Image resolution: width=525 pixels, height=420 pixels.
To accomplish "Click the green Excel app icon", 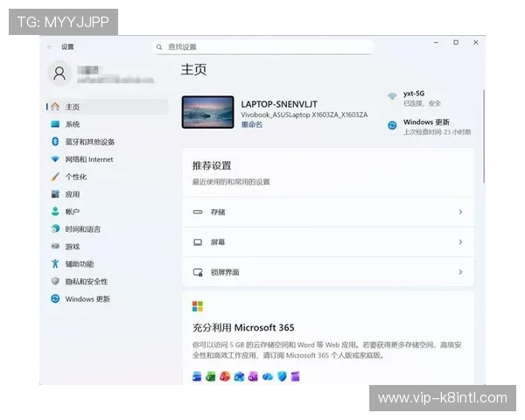I will (211, 376).
